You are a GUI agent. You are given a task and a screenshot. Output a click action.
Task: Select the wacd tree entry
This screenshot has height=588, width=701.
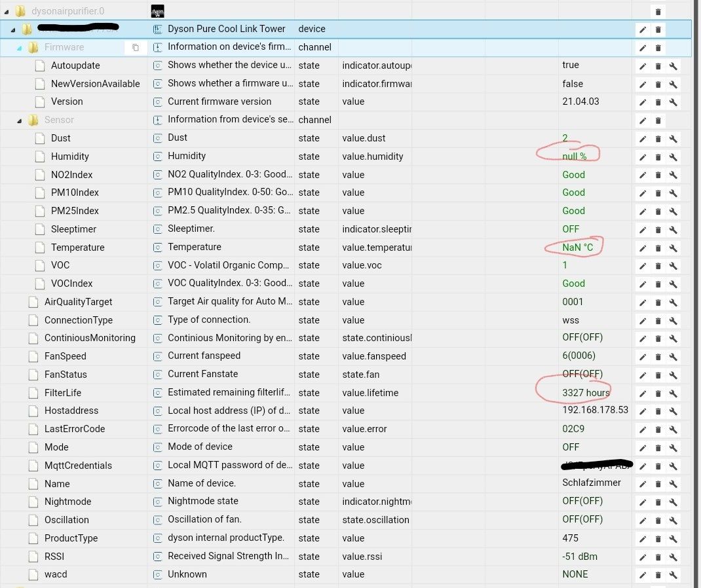coord(56,575)
